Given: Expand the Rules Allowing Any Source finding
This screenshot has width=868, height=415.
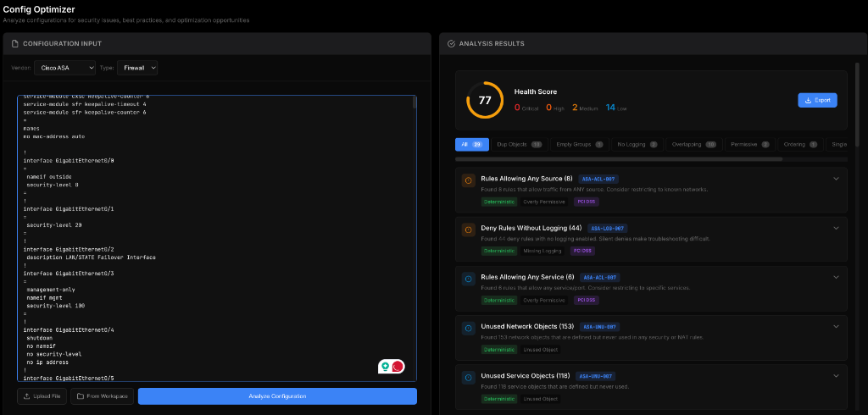Looking at the screenshot, I should pyautogui.click(x=836, y=179).
